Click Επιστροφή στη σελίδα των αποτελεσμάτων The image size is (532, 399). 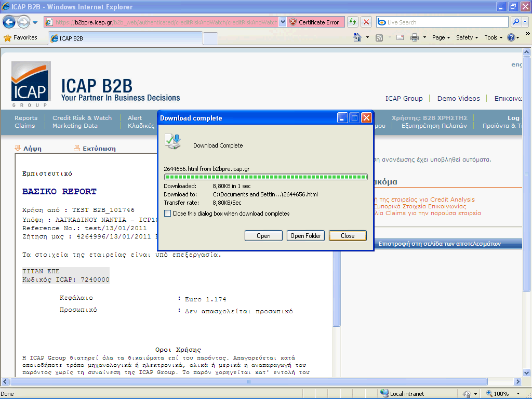[440, 244]
